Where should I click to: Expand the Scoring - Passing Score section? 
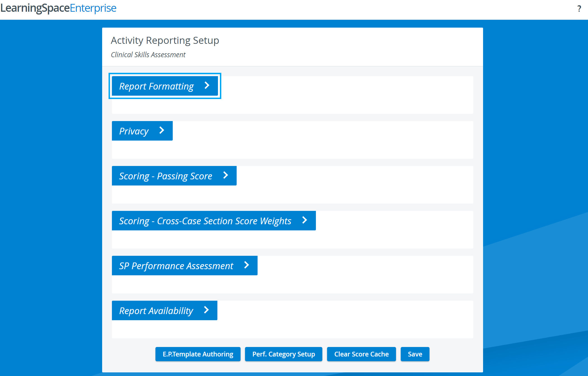tap(174, 176)
